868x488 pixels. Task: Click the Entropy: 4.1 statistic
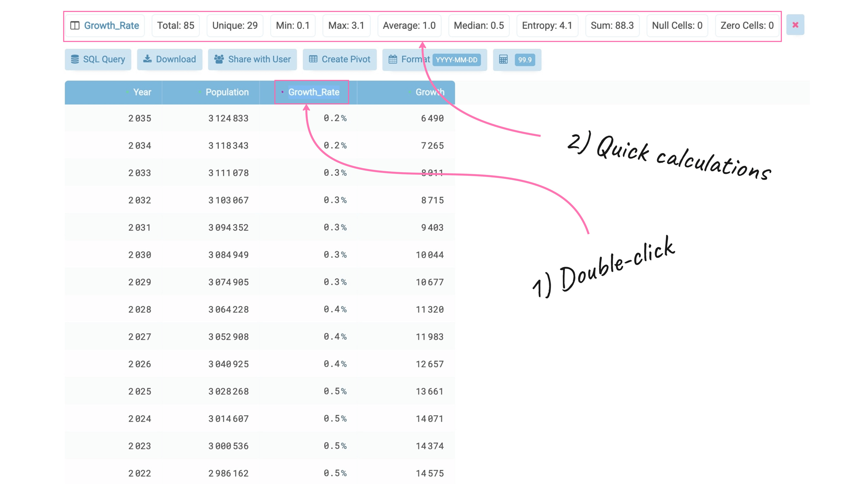point(547,25)
